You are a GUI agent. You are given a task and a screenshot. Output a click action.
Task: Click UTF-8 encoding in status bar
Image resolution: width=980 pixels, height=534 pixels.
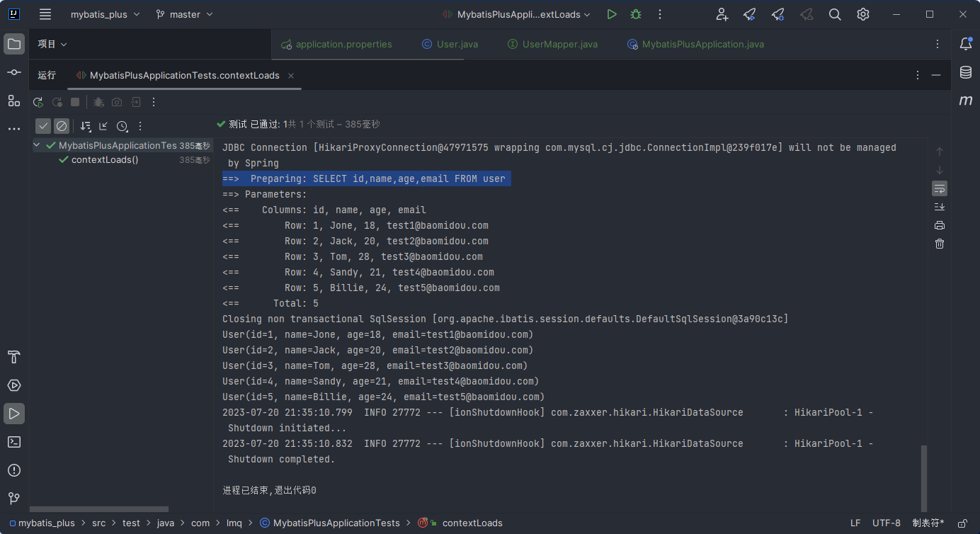click(x=887, y=523)
